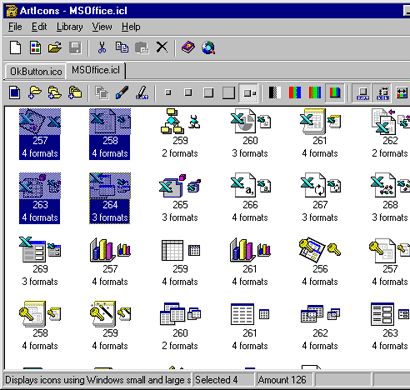Open the File menu
Image resolution: width=410 pixels, height=390 pixels.
tap(15, 27)
